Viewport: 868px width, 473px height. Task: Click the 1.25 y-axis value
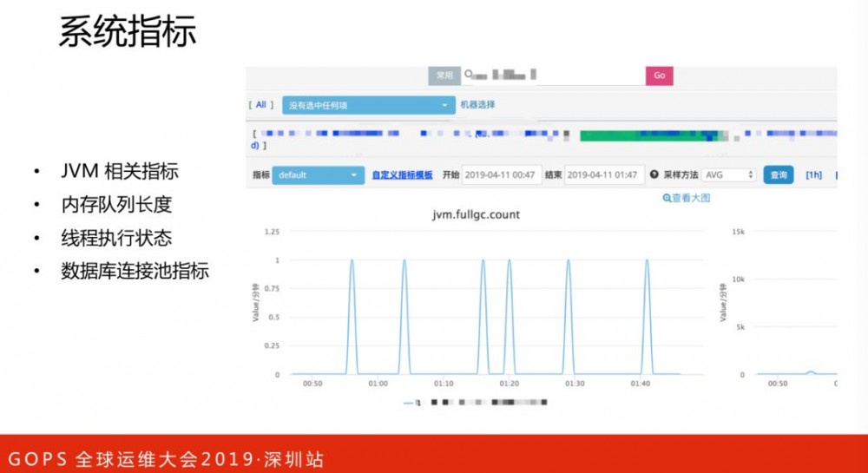tap(272, 232)
